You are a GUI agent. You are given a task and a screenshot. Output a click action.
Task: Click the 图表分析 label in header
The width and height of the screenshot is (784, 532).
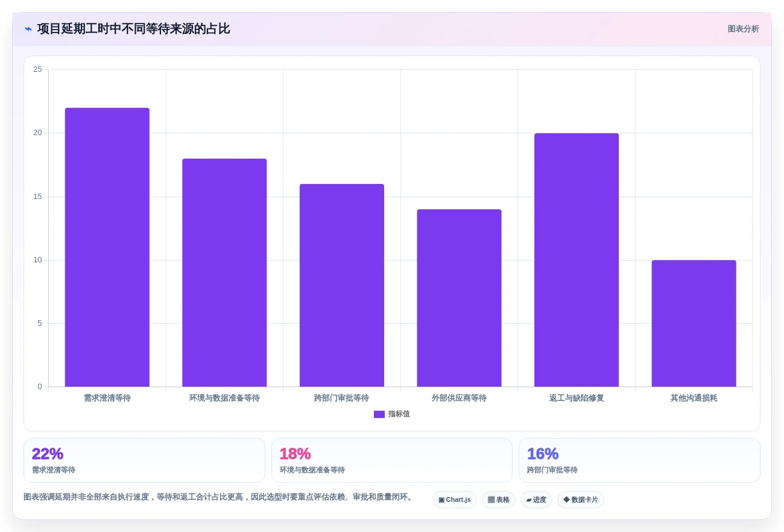[x=743, y=29]
